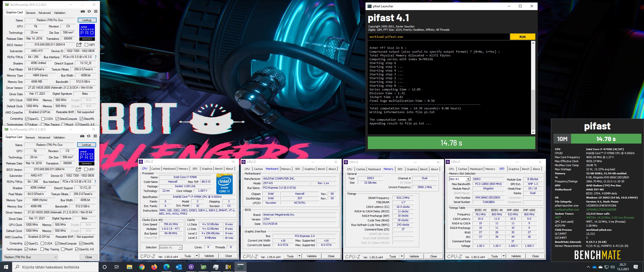Click the pifast console scroll-down arrow
This screenshot has width=644, height=272.
(533, 132)
